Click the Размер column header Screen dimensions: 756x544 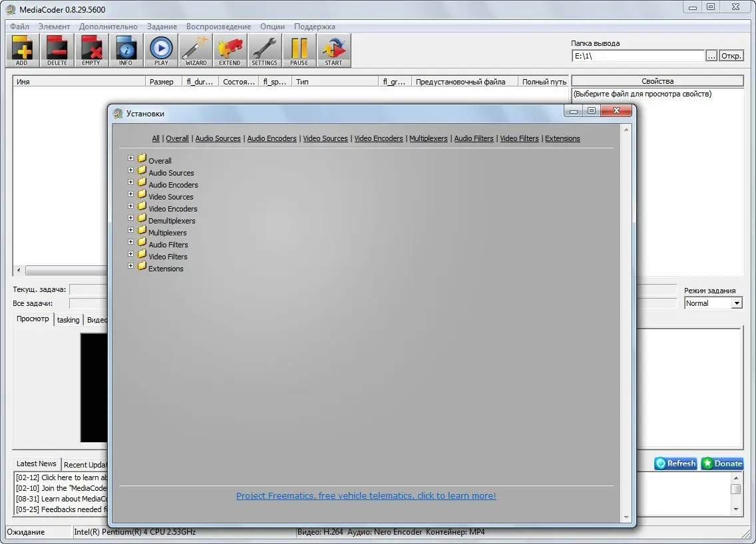[x=163, y=81]
